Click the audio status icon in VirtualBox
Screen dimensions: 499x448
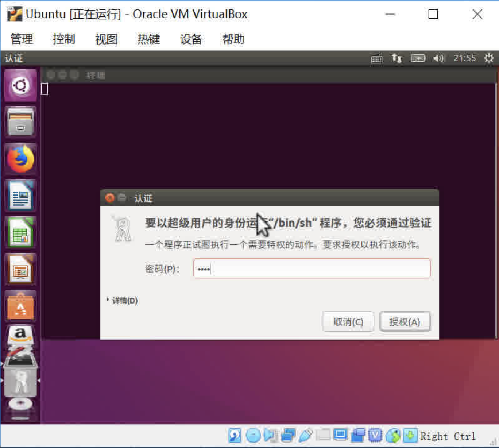pyautogui.click(x=270, y=435)
